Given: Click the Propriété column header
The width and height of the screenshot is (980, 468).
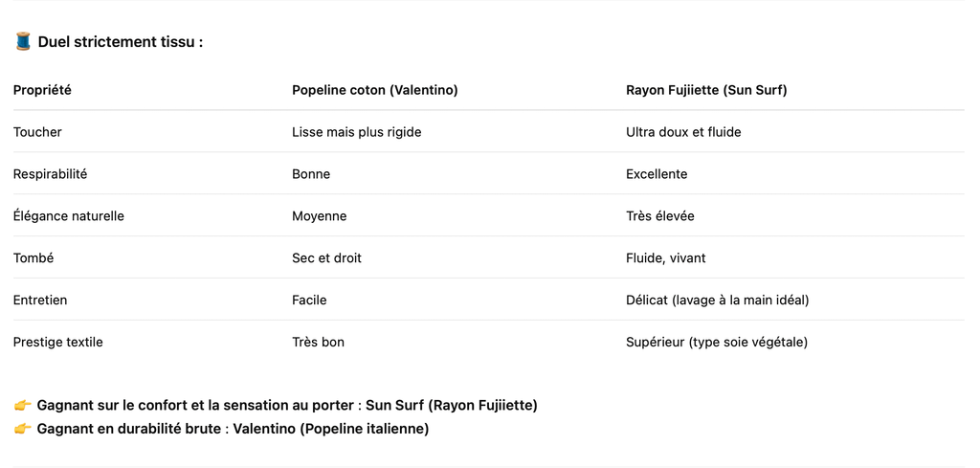Looking at the screenshot, I should coord(42,90).
